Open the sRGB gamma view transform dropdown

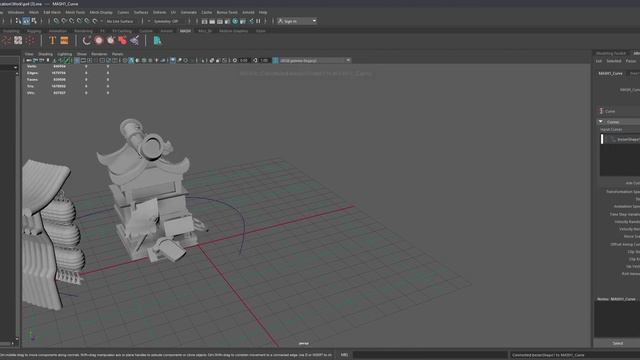(315, 60)
